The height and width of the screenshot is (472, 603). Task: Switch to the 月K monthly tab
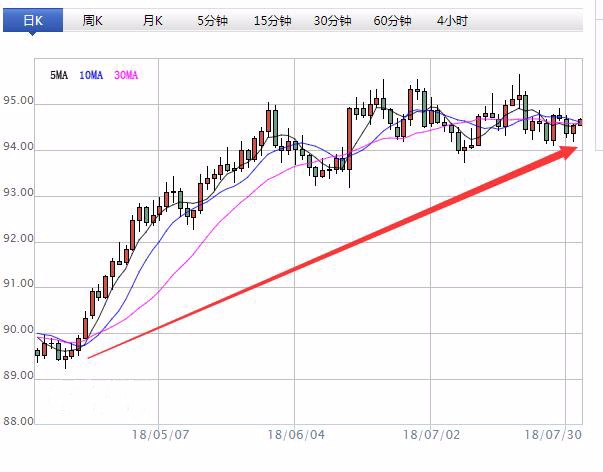pyautogui.click(x=153, y=20)
